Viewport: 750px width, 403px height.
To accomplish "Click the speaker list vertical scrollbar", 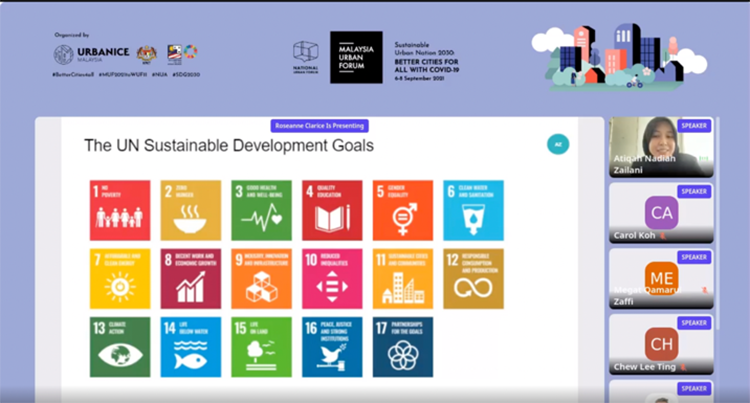I will point(717,225).
